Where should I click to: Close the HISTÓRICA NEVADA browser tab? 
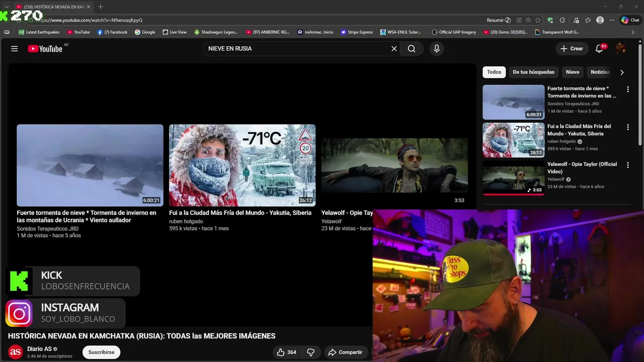[89, 7]
